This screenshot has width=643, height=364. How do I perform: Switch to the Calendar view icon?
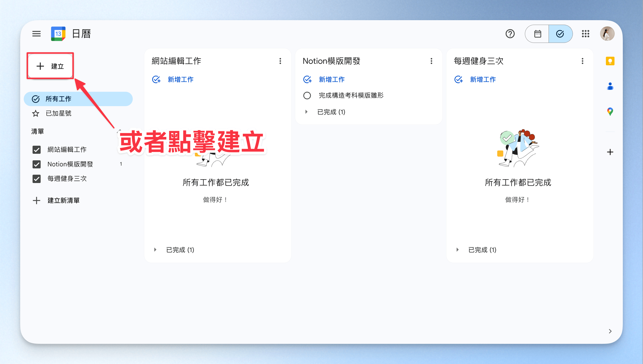[538, 34]
